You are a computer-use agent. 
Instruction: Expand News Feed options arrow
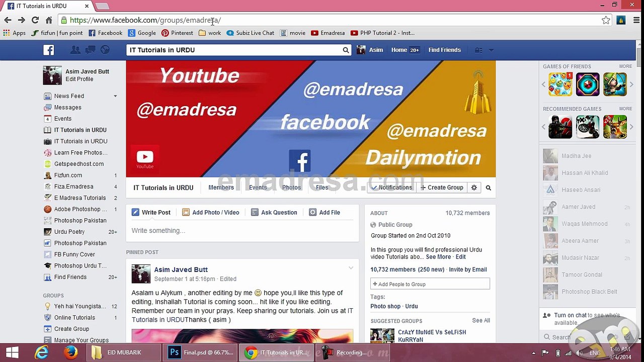(x=115, y=96)
